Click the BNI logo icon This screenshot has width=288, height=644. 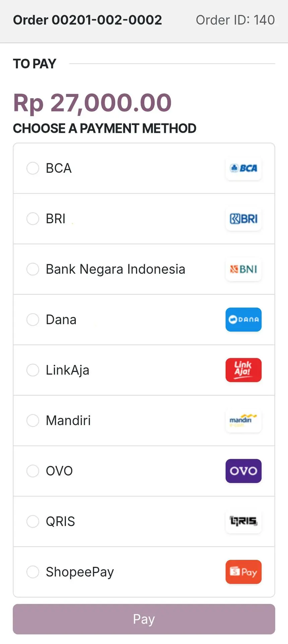[243, 269]
